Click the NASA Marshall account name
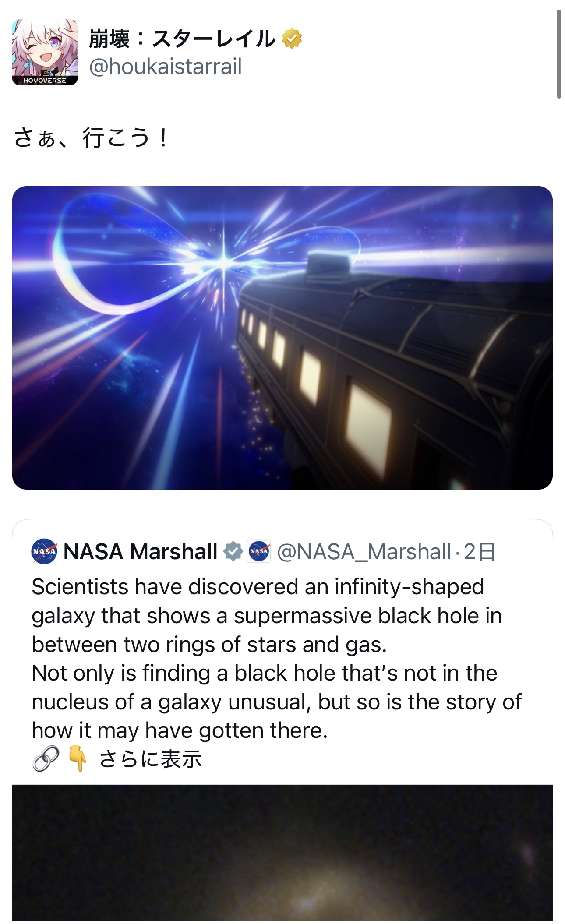 point(141,551)
